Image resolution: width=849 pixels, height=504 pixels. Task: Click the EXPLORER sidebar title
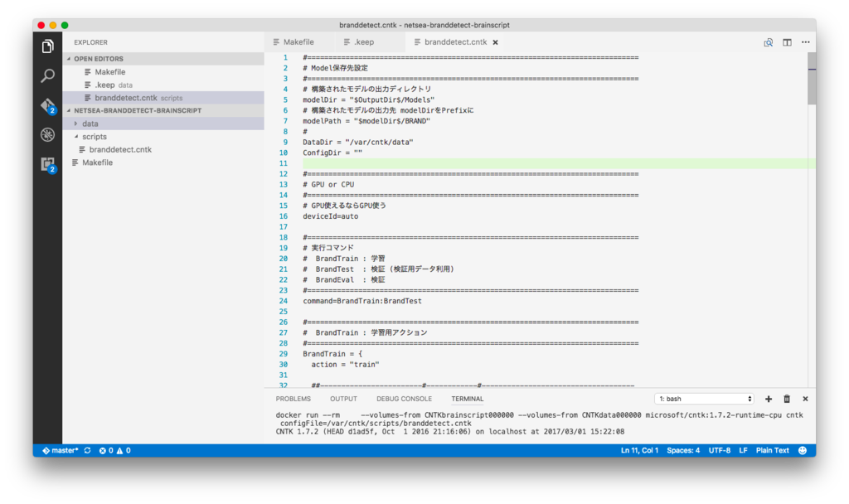(90, 42)
